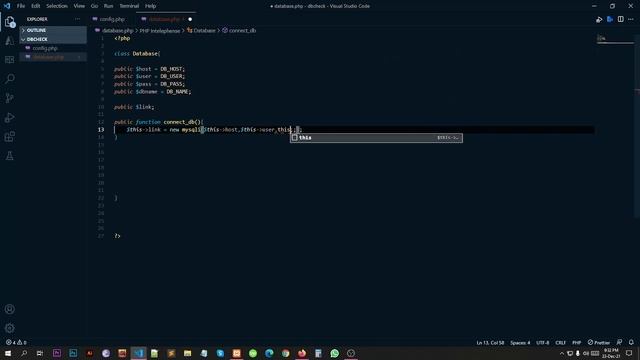
Task: Click the taskbar clock and date
Action: point(611,353)
